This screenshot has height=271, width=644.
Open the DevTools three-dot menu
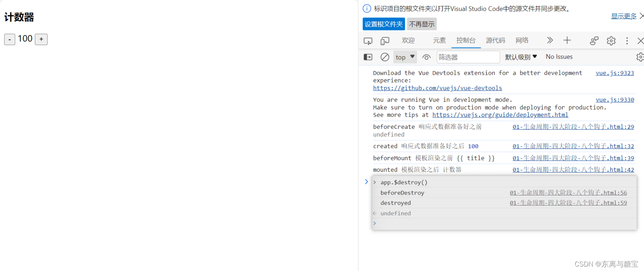pyautogui.click(x=627, y=41)
